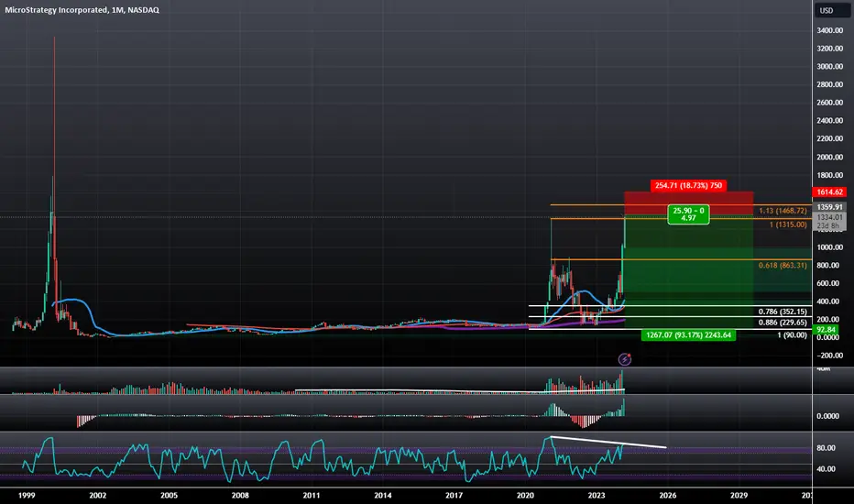Viewport: 854px width, 504px height.
Task: Click the 1359.91 price axis label
Action: pyautogui.click(x=829, y=207)
